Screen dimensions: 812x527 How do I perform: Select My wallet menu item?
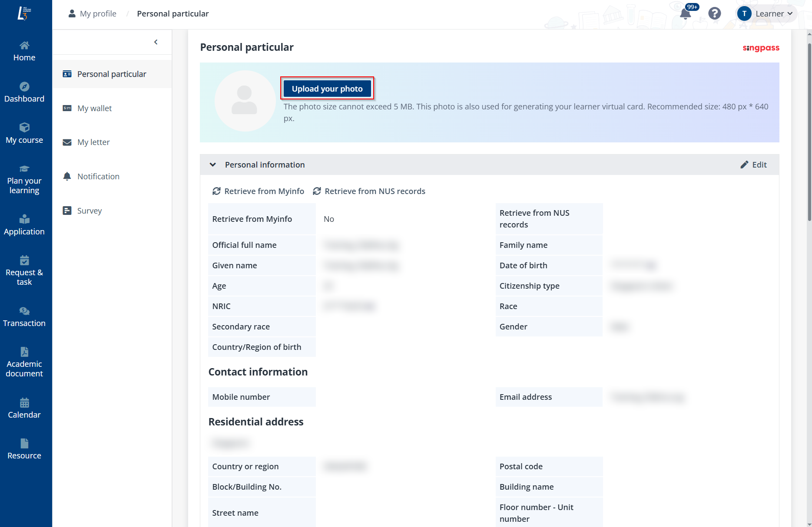point(112,108)
